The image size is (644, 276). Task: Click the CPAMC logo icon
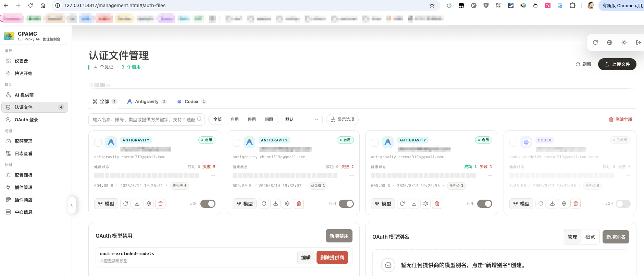[x=9, y=36]
